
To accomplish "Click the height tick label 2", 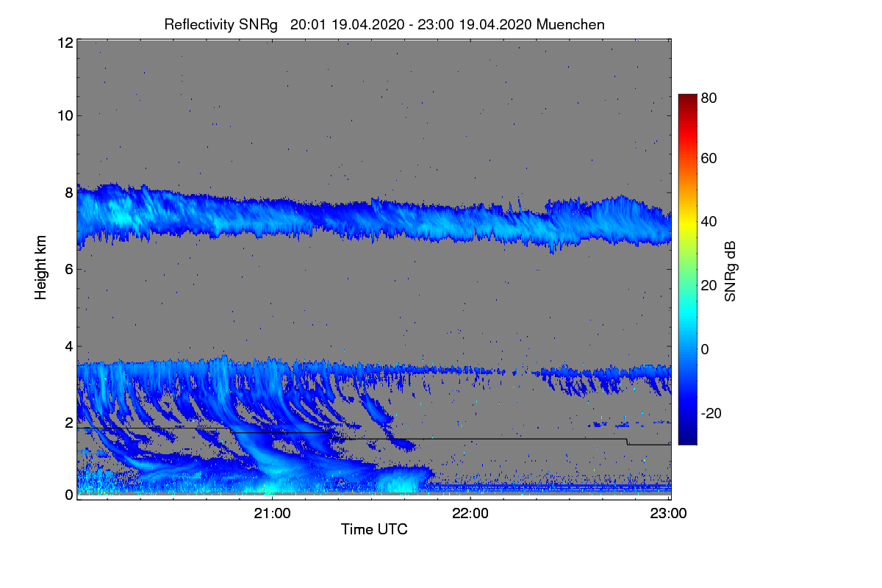I will tap(68, 423).
